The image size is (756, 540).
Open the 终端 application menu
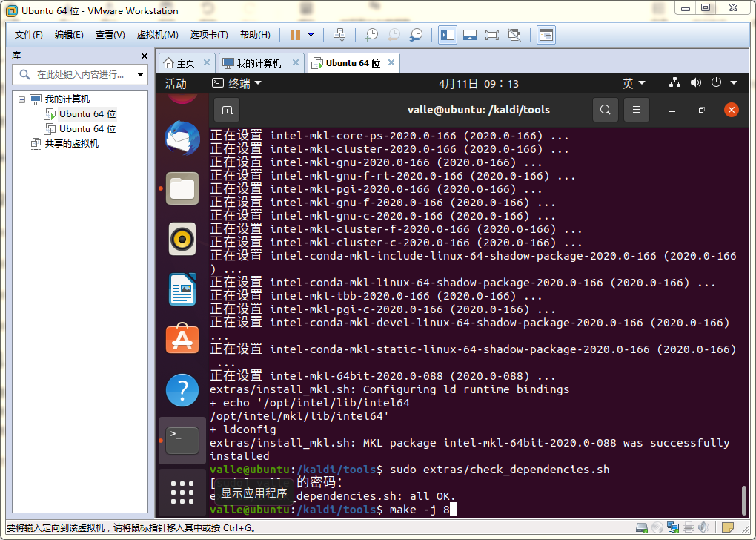point(236,84)
